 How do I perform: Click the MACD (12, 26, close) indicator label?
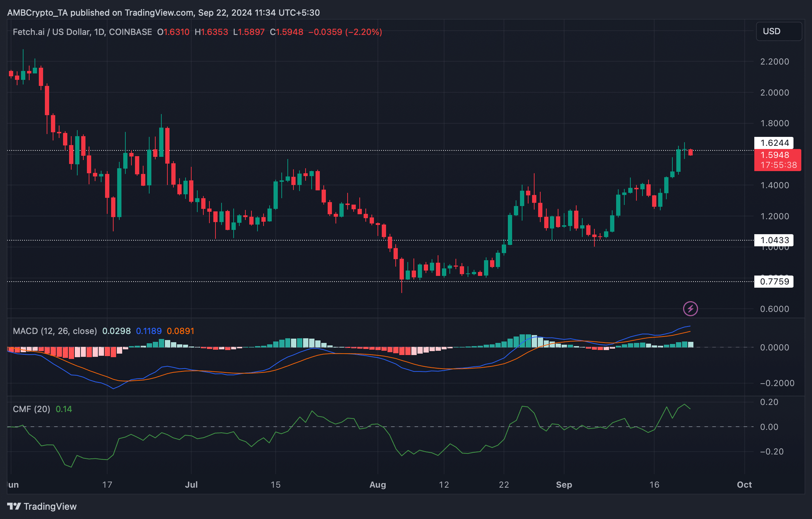(55, 331)
